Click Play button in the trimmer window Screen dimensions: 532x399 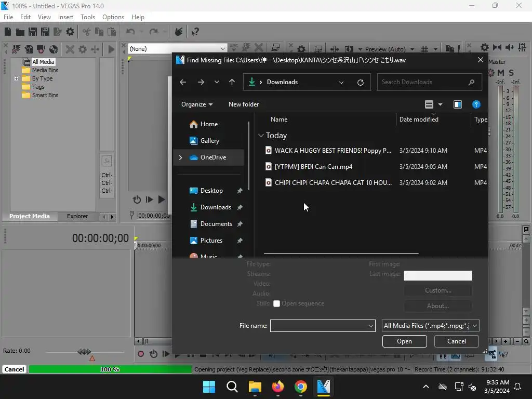[x=162, y=199]
